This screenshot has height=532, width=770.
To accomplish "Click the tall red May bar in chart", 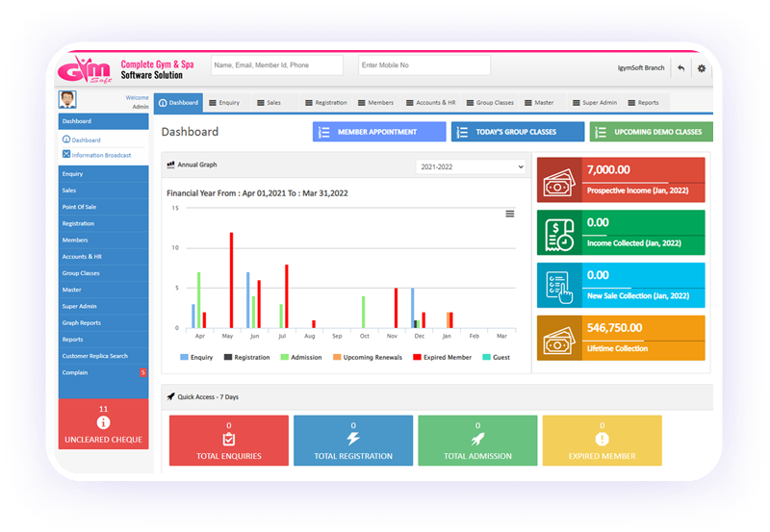I will pyautogui.click(x=231, y=280).
